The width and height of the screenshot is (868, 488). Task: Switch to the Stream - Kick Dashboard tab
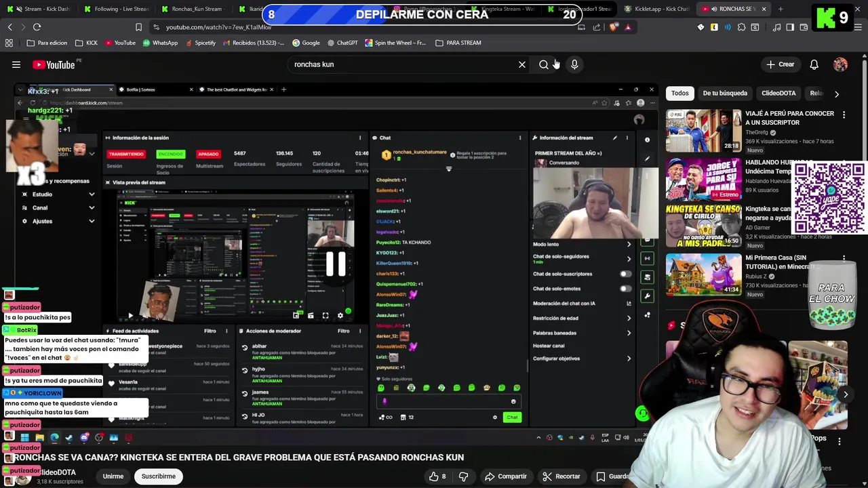41,9
